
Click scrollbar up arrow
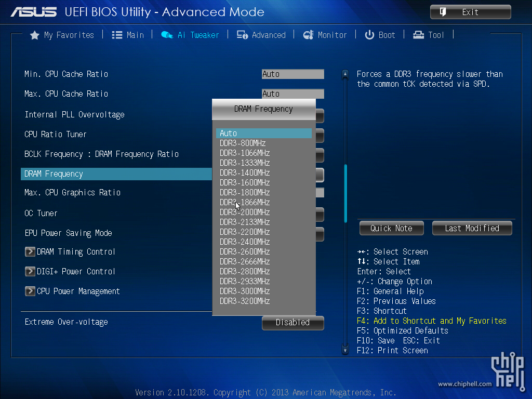[x=345, y=74]
